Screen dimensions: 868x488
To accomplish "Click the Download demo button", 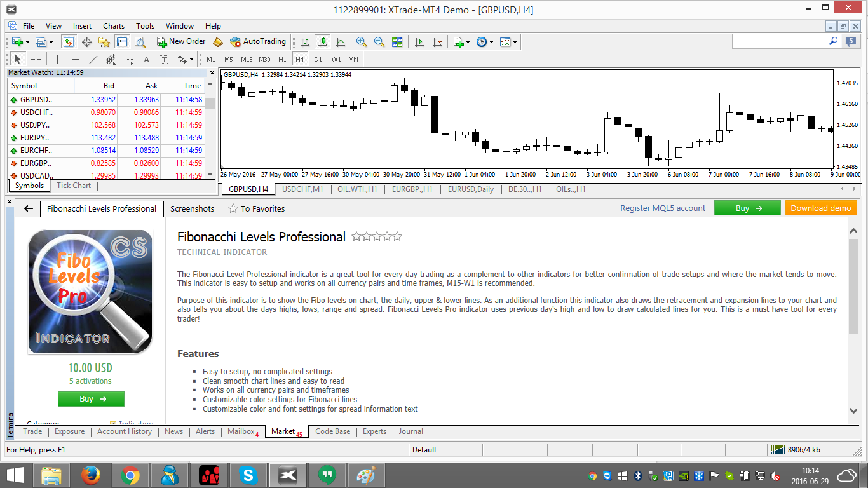I will click(x=821, y=208).
